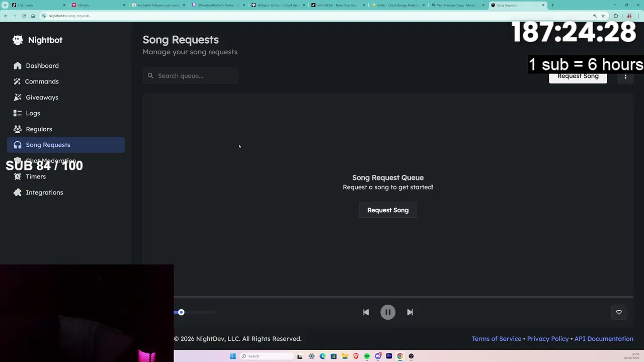Image resolution: width=644 pixels, height=362 pixels.
Task: Select Song Requests in the sidebar
Action: pyautogui.click(x=66, y=145)
